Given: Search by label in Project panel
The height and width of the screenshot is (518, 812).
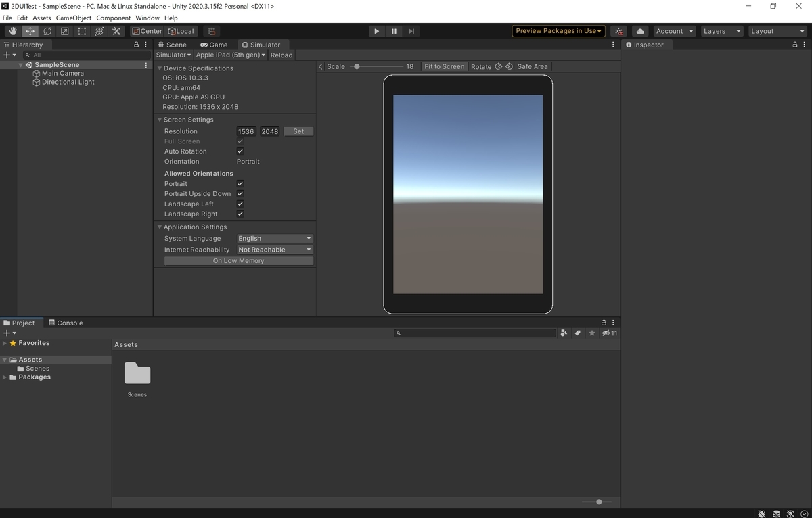Looking at the screenshot, I should [x=578, y=333].
